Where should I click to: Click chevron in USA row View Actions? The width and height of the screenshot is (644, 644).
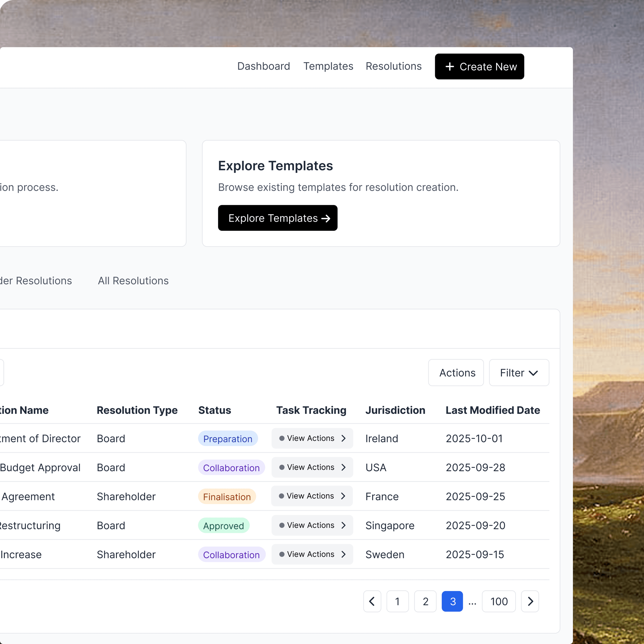(343, 467)
